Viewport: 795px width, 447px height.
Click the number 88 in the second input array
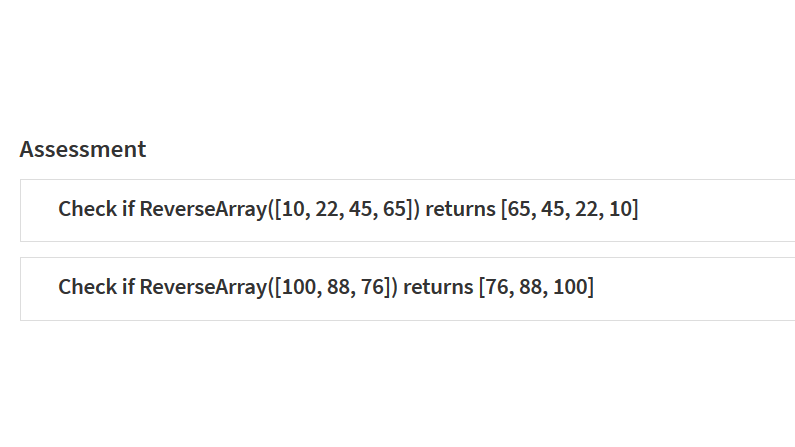339,287
